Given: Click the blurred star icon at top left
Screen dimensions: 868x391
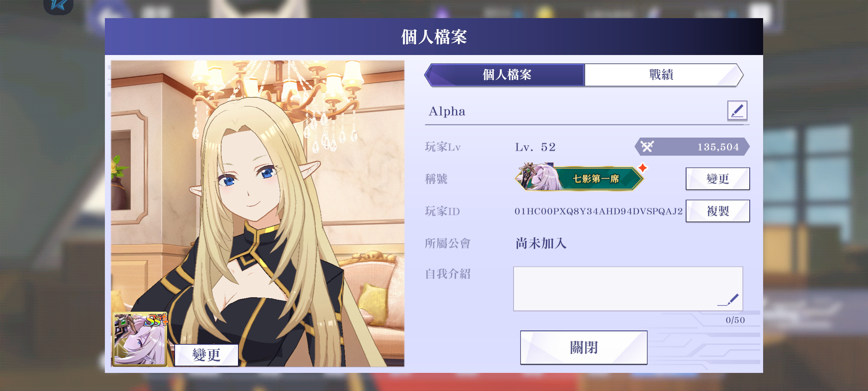Looking at the screenshot, I should pos(58,6).
